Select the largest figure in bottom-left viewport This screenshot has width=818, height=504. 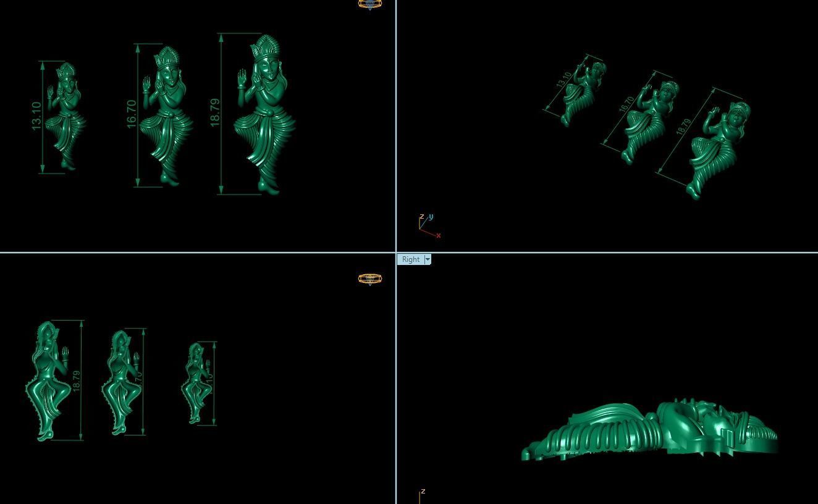48,380
